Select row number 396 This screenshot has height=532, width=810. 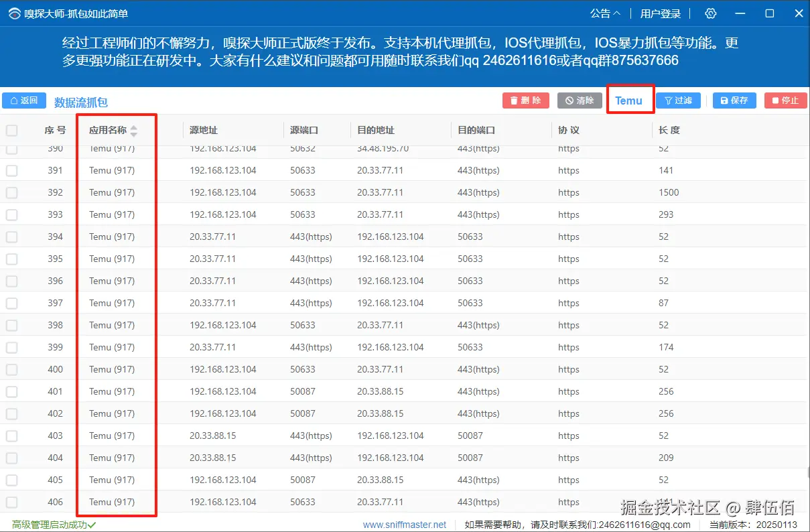point(55,281)
